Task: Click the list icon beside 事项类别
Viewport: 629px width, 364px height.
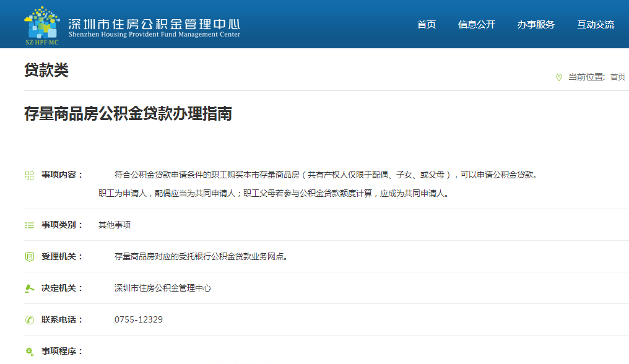Action: coord(30,225)
